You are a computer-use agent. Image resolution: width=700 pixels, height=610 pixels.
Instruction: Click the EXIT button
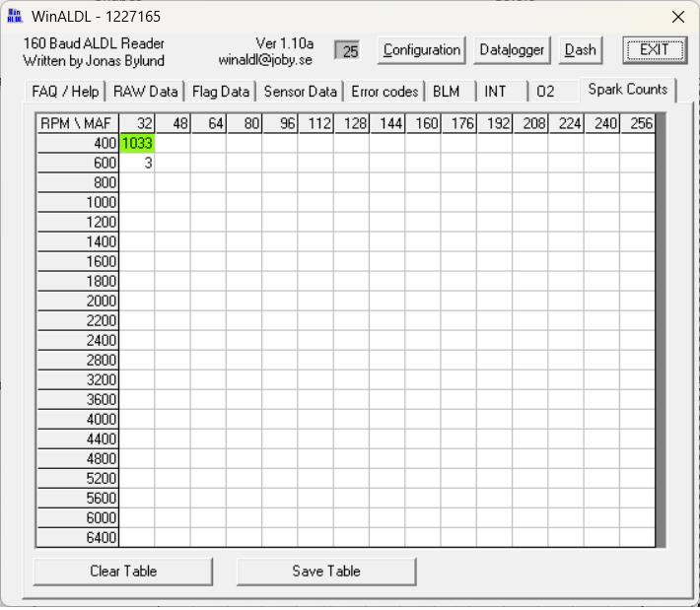[x=655, y=50]
